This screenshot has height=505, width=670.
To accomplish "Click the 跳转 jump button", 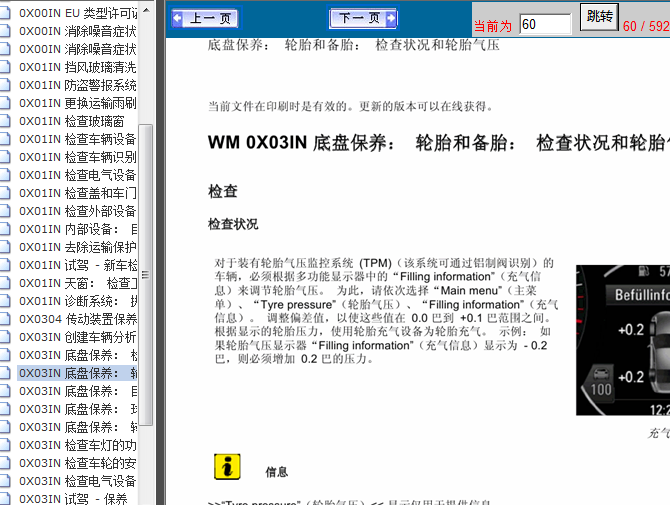I will click(x=599, y=17).
